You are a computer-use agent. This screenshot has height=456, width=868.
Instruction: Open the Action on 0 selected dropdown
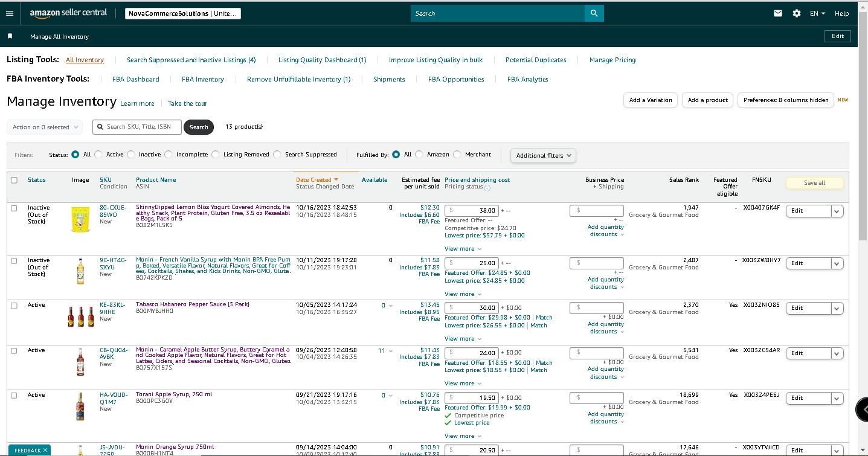click(45, 127)
